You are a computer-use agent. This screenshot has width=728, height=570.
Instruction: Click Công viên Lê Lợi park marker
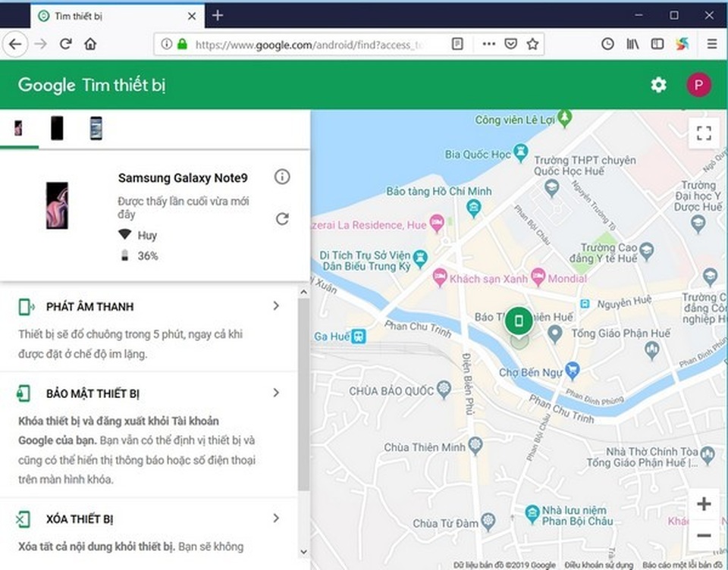(564, 118)
